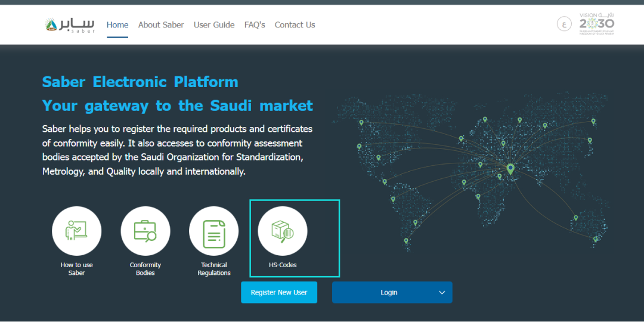Open the About Saber page
Viewport: 644px width, 325px height.
(x=161, y=24)
